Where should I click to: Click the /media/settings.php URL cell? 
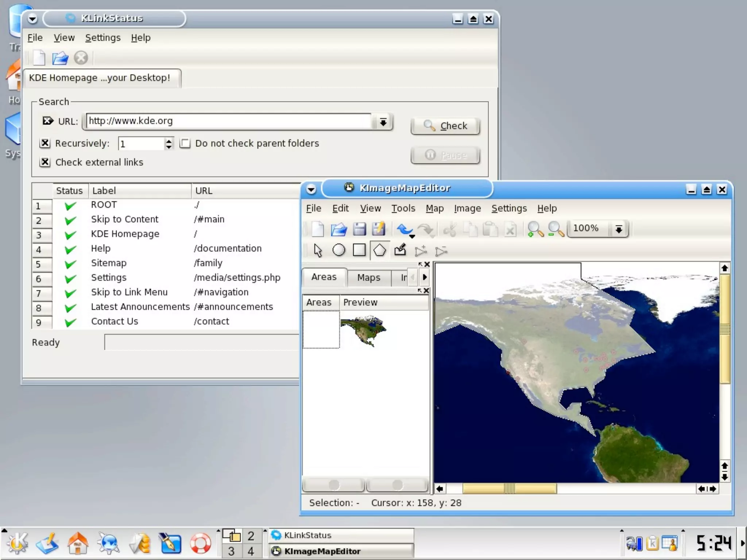(x=237, y=278)
